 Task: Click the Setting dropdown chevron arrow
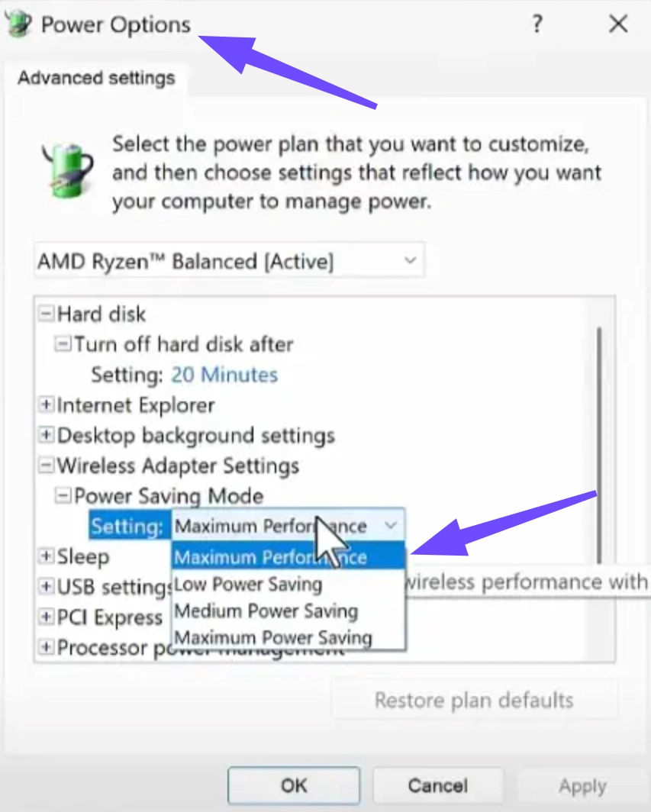click(x=391, y=526)
